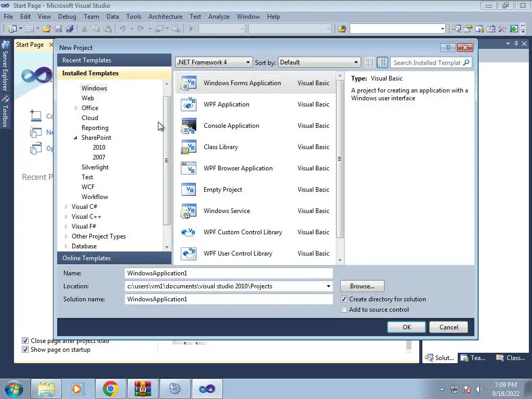Open the Online Templates section

point(114,258)
